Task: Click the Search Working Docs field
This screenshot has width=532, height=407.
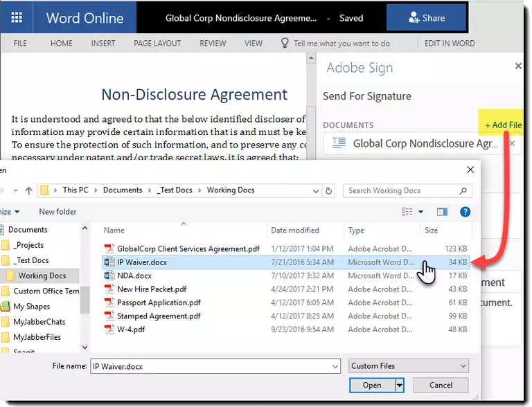Action: coord(402,190)
